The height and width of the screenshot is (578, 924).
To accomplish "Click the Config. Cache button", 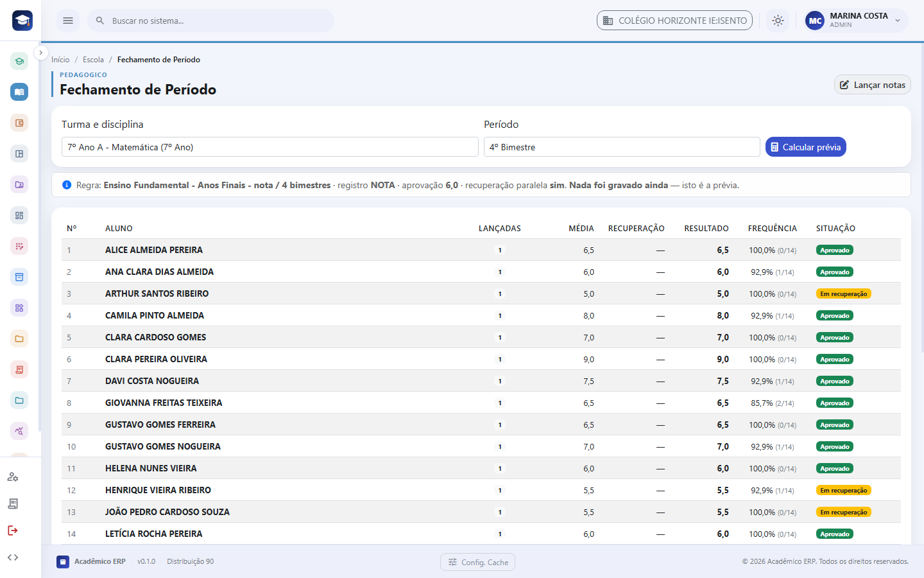I will point(478,562).
